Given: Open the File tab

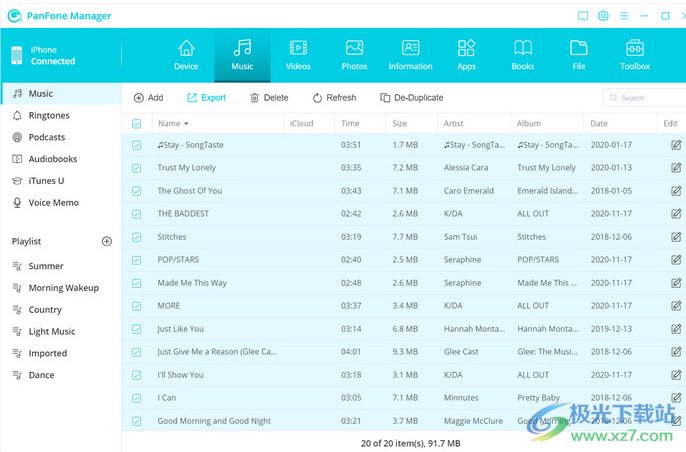Looking at the screenshot, I should pyautogui.click(x=578, y=56).
